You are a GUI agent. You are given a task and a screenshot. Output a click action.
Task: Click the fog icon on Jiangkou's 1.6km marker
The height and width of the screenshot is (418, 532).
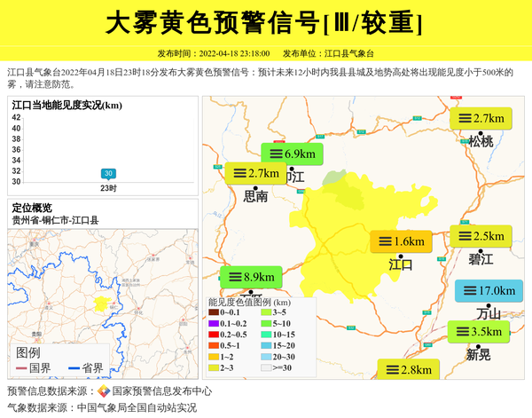382,241
